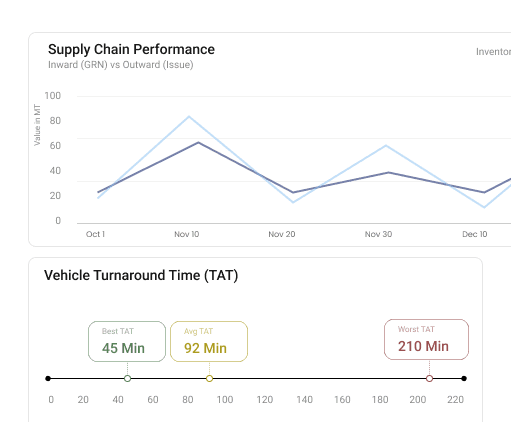The width and height of the screenshot is (511, 422).
Task: Click the black start dot of TAT scale
Action: pyautogui.click(x=48, y=378)
